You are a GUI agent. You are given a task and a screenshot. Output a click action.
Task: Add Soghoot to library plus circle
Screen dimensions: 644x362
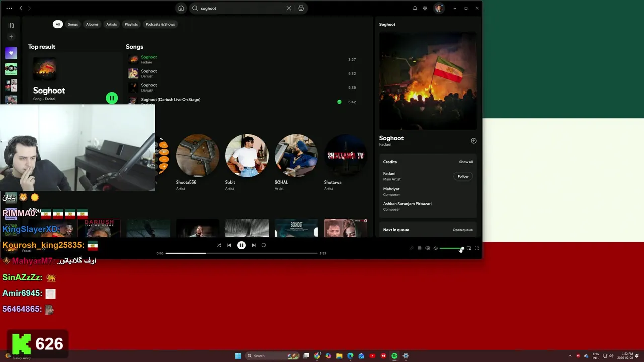point(473,141)
